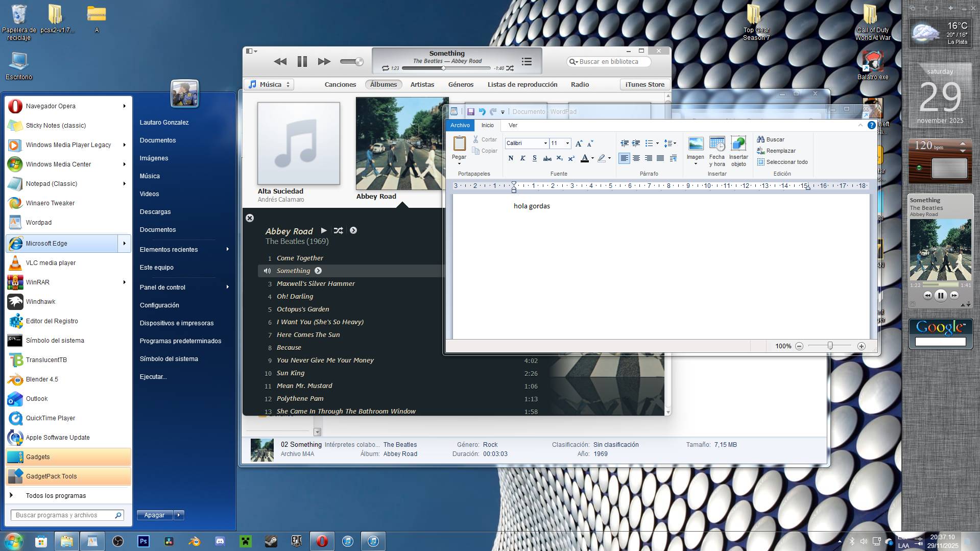This screenshot has height=551, width=980.
Task: Switch to the Artistas view tab
Action: 422,85
